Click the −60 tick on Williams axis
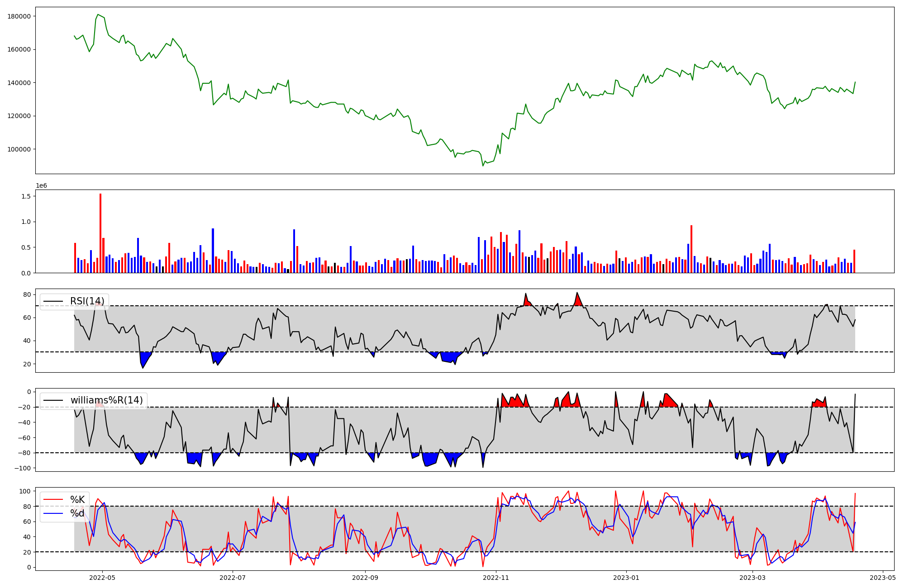Image resolution: width=905 pixels, height=588 pixels. coord(24,438)
